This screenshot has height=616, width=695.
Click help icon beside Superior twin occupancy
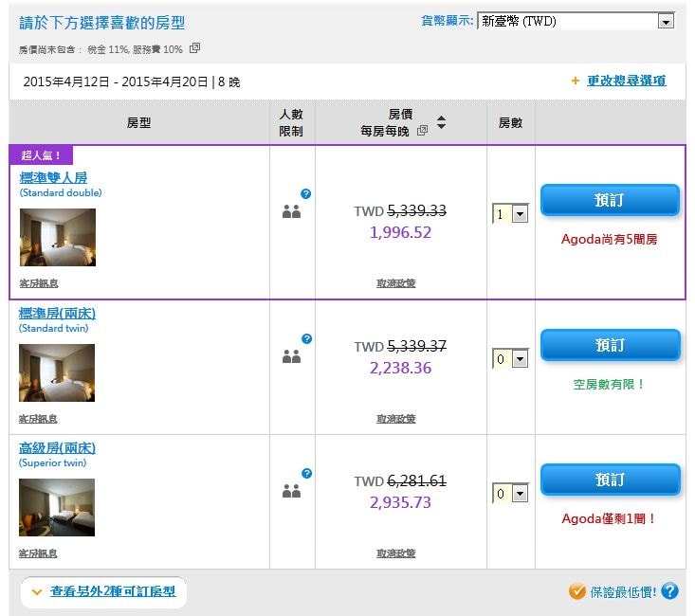point(305,474)
